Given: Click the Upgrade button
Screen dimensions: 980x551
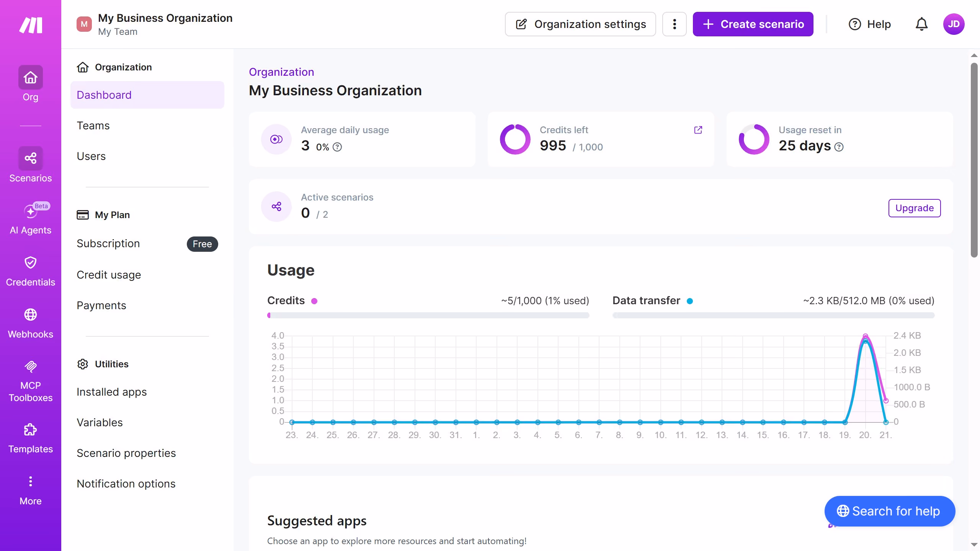Looking at the screenshot, I should click(915, 208).
